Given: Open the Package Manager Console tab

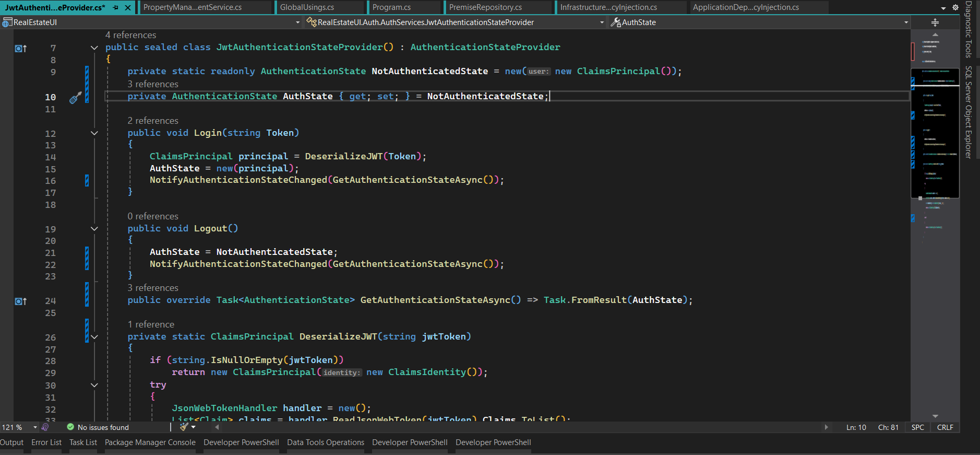Looking at the screenshot, I should (150, 442).
